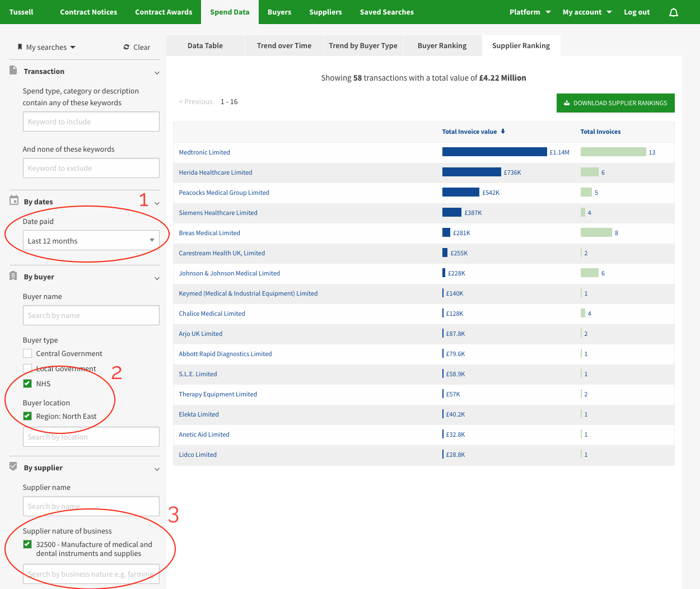
Task: Click the By dates calendar icon
Action: (14, 200)
